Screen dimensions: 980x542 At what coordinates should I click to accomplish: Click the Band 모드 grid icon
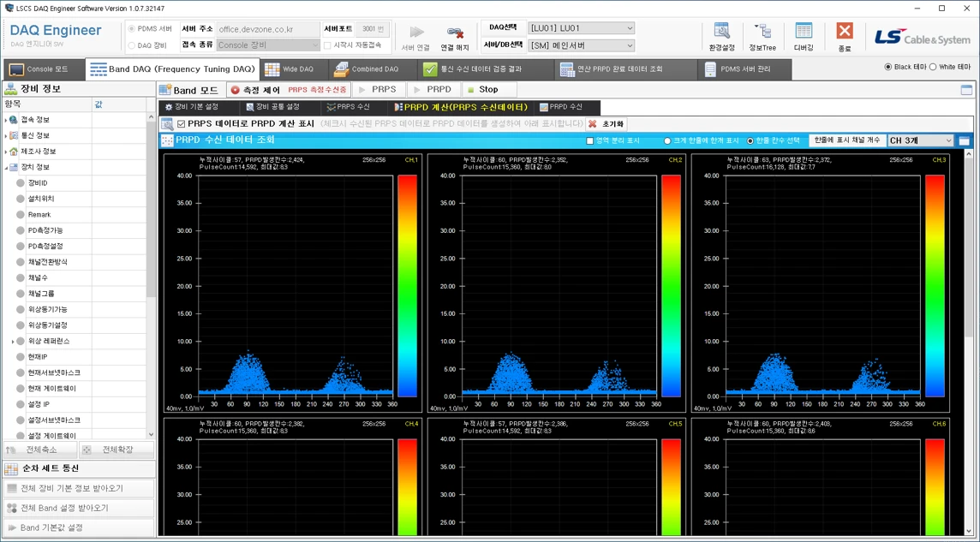(165, 90)
